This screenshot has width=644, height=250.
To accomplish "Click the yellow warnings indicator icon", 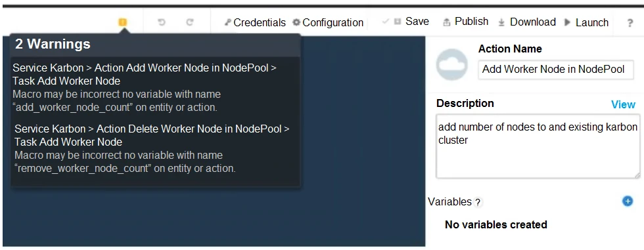I will (x=122, y=22).
